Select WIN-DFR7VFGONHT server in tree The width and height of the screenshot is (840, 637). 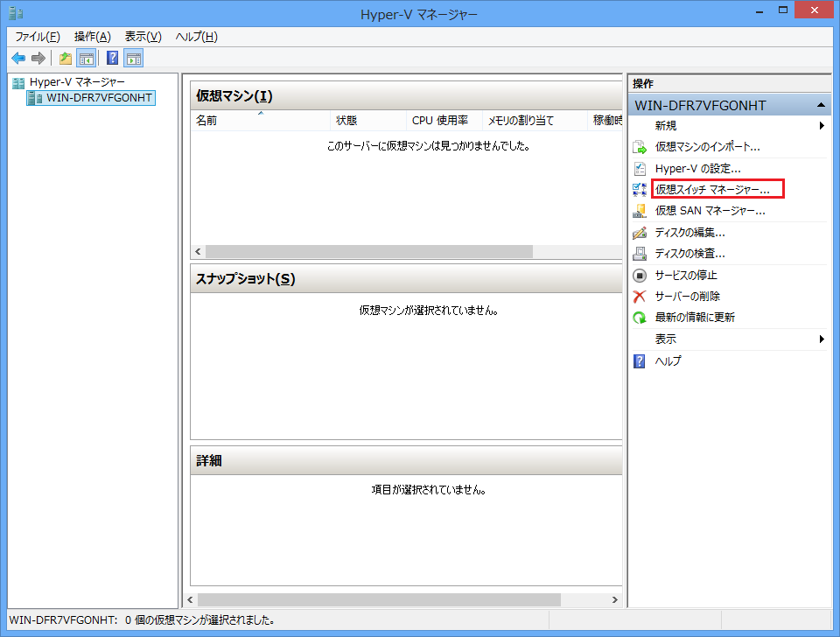(x=99, y=98)
